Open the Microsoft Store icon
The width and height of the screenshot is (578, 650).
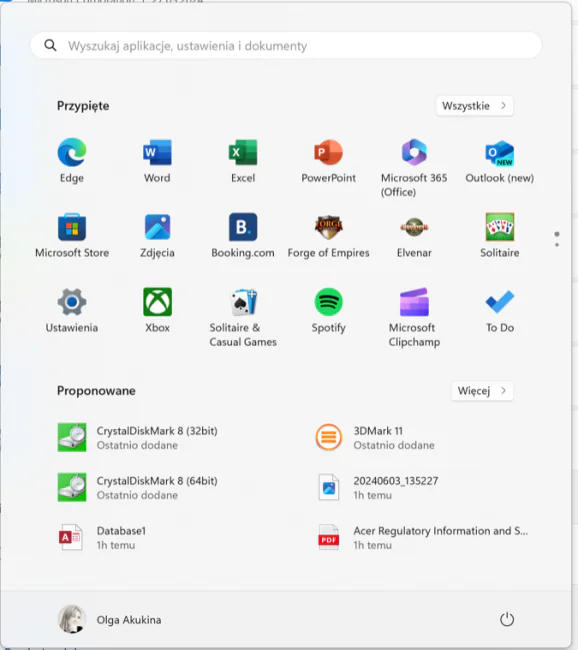[x=72, y=235]
